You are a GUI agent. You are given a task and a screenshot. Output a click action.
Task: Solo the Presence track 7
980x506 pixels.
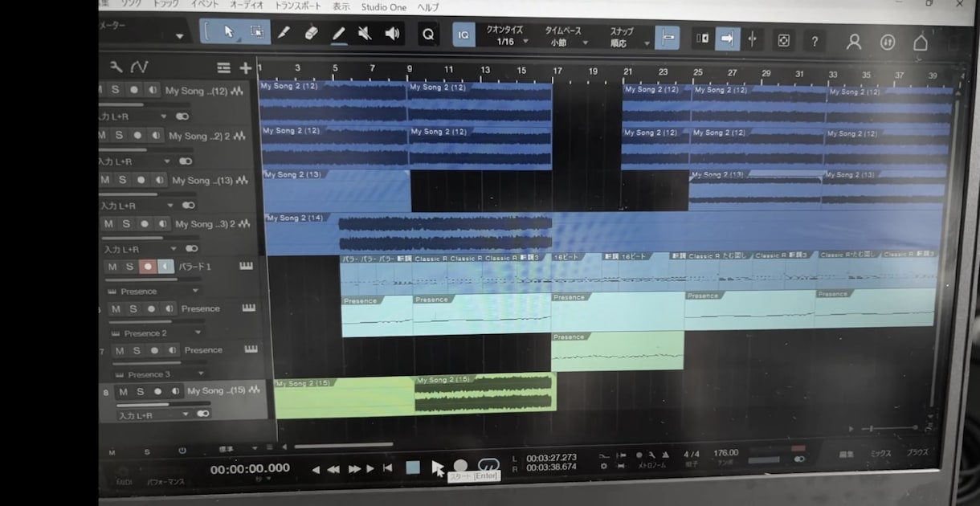point(137,350)
